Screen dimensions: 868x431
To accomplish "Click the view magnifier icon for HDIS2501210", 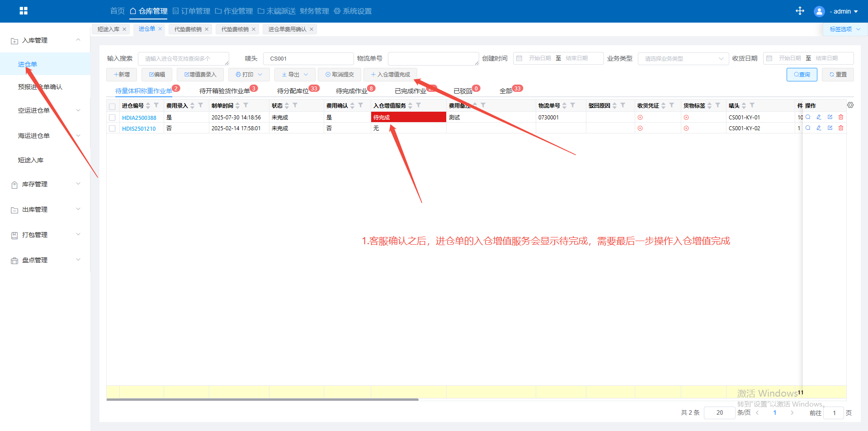I will (x=808, y=128).
